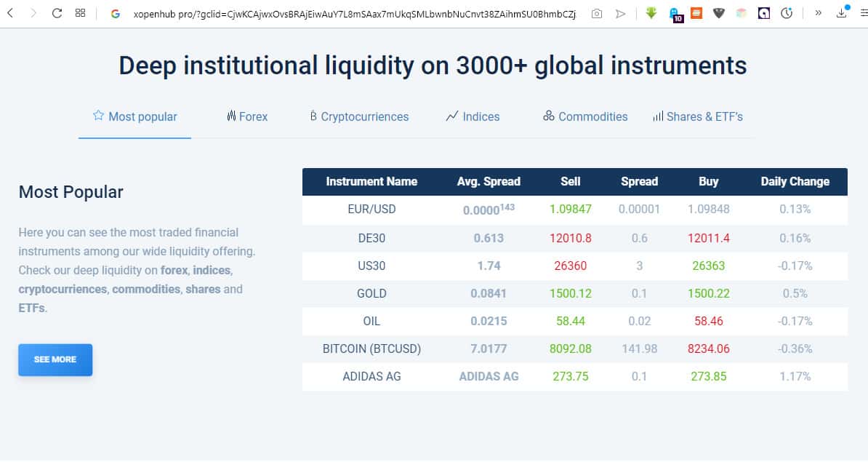This screenshot has width=868, height=462.
Task: Click the send arrow icon in address bar
Action: click(x=620, y=14)
